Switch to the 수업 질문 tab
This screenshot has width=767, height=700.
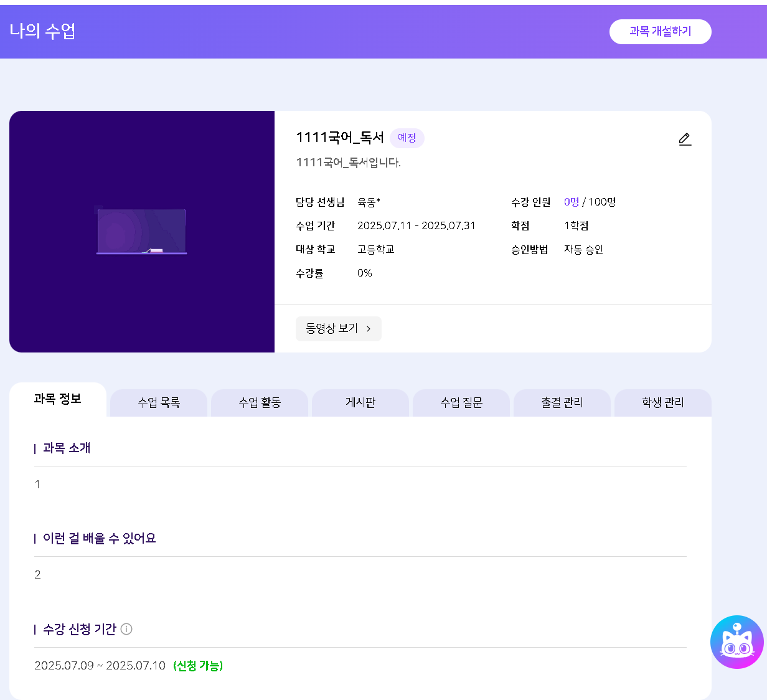[461, 403]
